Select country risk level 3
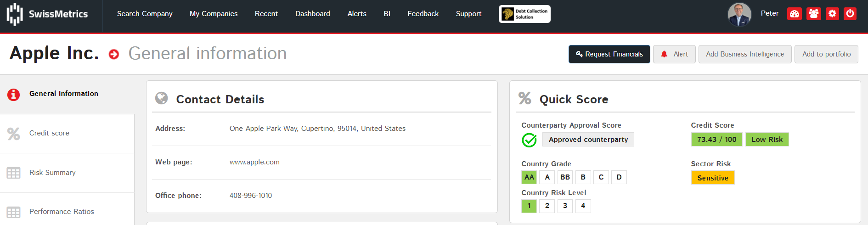868x225 pixels. click(565, 206)
